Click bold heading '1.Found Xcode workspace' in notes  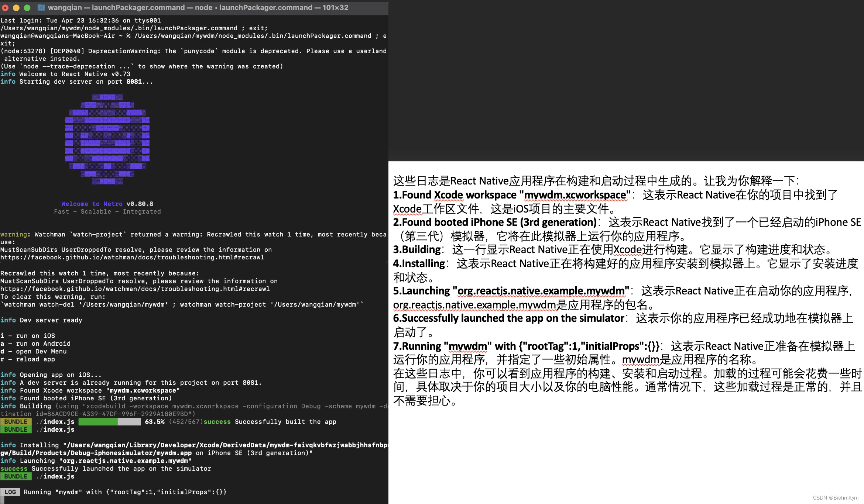point(512,195)
